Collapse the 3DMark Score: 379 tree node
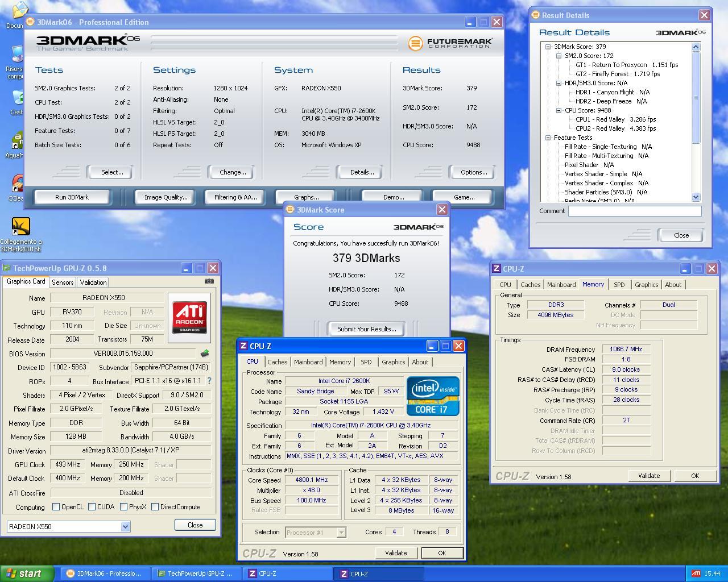Viewport: 728px width, 582px height. point(548,47)
